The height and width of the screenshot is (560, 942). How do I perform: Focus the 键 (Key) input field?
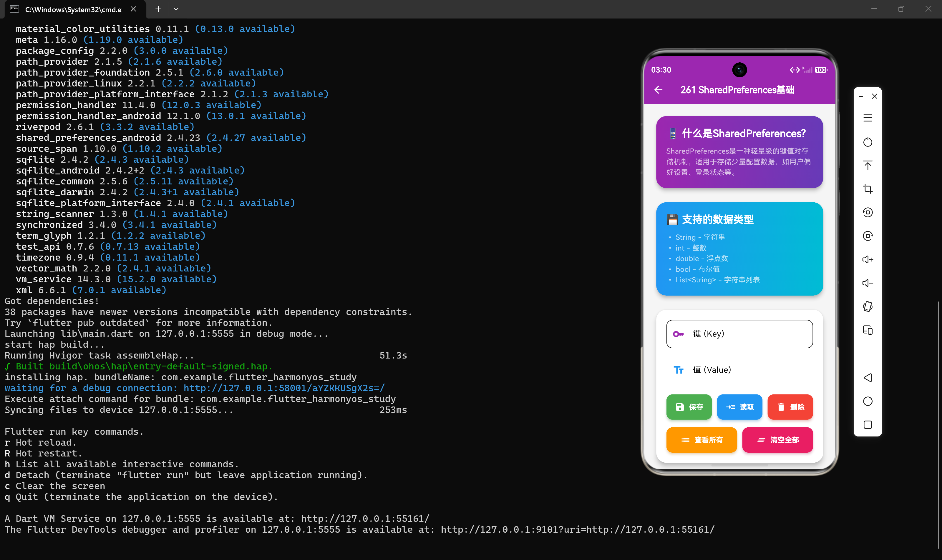[739, 334]
